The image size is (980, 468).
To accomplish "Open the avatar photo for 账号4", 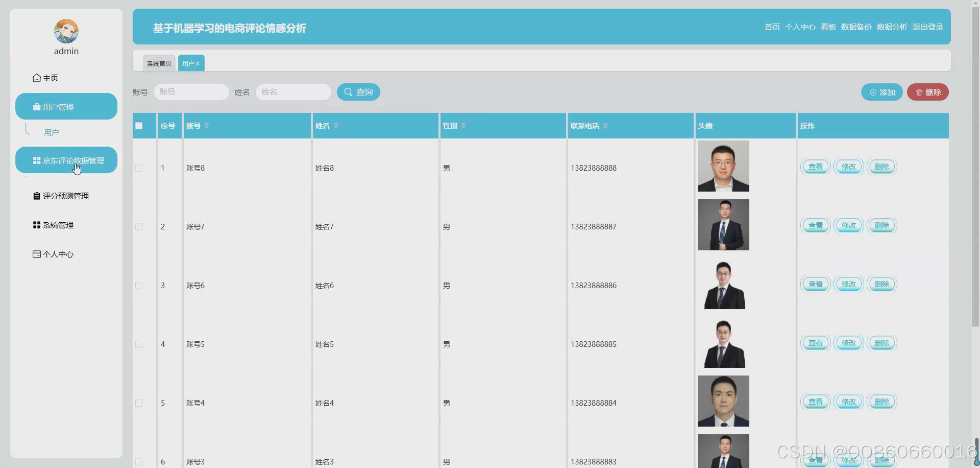I will pos(724,401).
